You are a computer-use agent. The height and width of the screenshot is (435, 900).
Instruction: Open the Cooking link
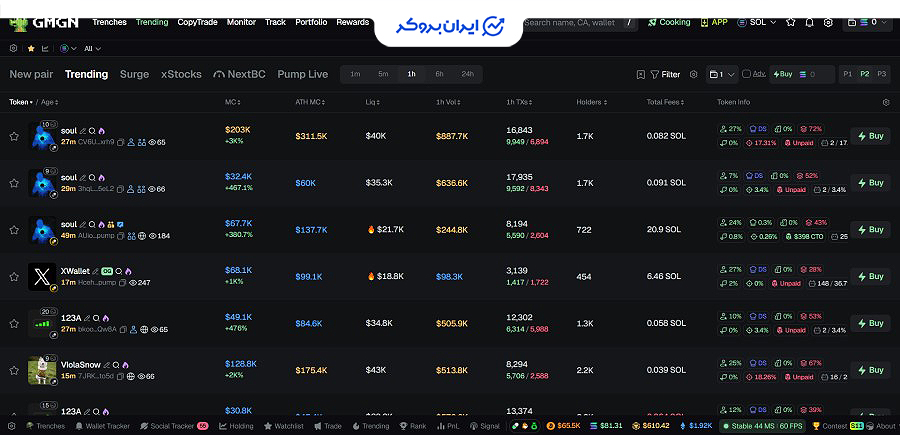[x=669, y=22]
